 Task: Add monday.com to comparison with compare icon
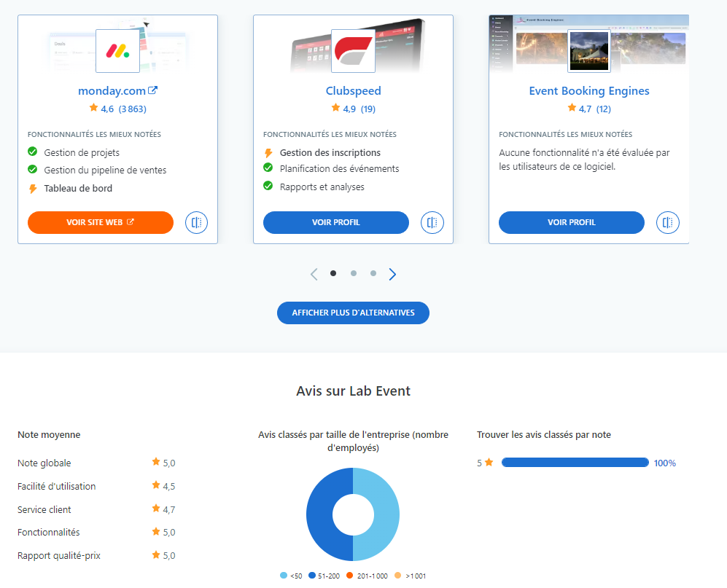197,222
